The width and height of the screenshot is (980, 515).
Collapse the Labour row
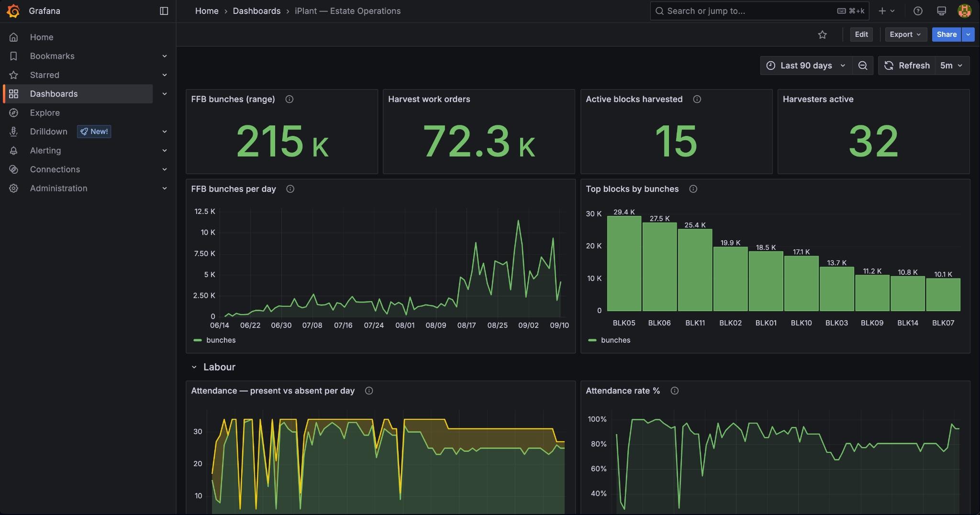point(194,367)
